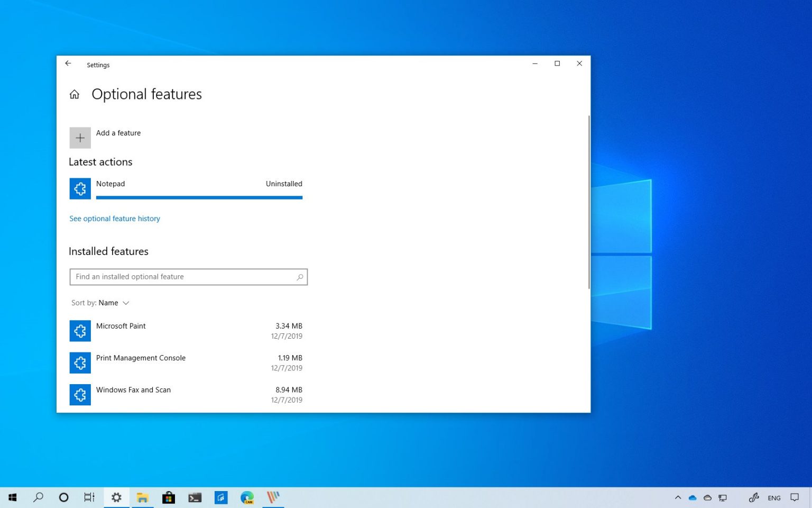Click the Uninstalled status text
The image size is (812, 508).
284,184
